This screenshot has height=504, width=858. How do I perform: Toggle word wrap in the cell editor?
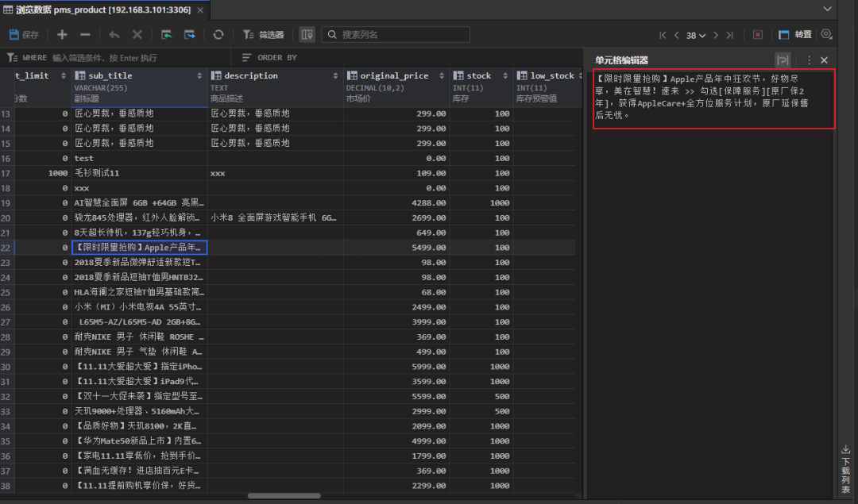click(x=784, y=60)
